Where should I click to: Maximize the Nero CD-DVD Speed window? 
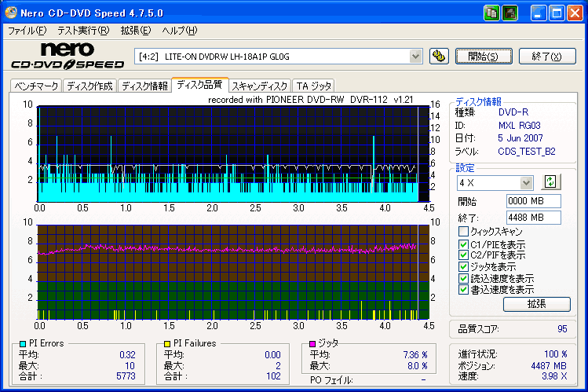pyautogui.click(x=557, y=13)
